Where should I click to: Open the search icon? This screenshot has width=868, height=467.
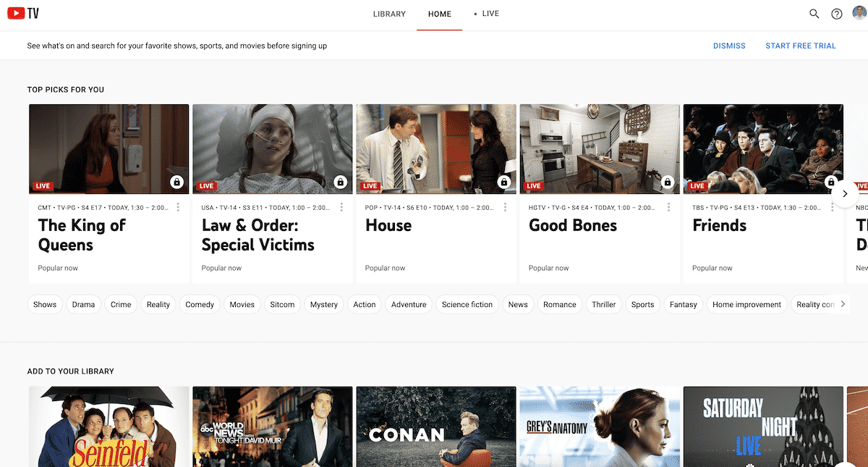(814, 14)
